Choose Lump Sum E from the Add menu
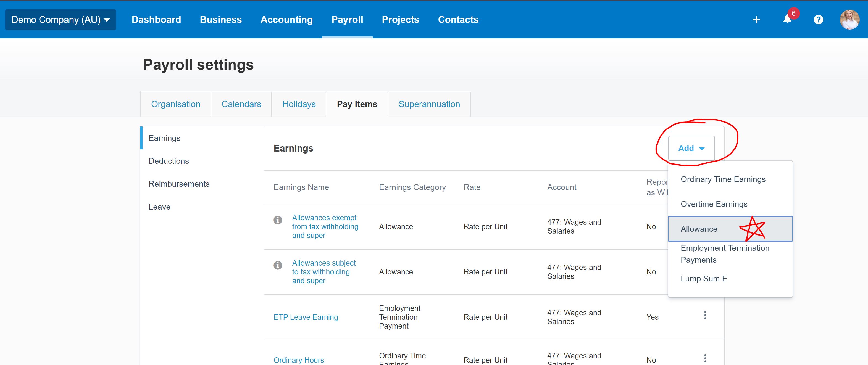The width and height of the screenshot is (868, 365). 704,279
